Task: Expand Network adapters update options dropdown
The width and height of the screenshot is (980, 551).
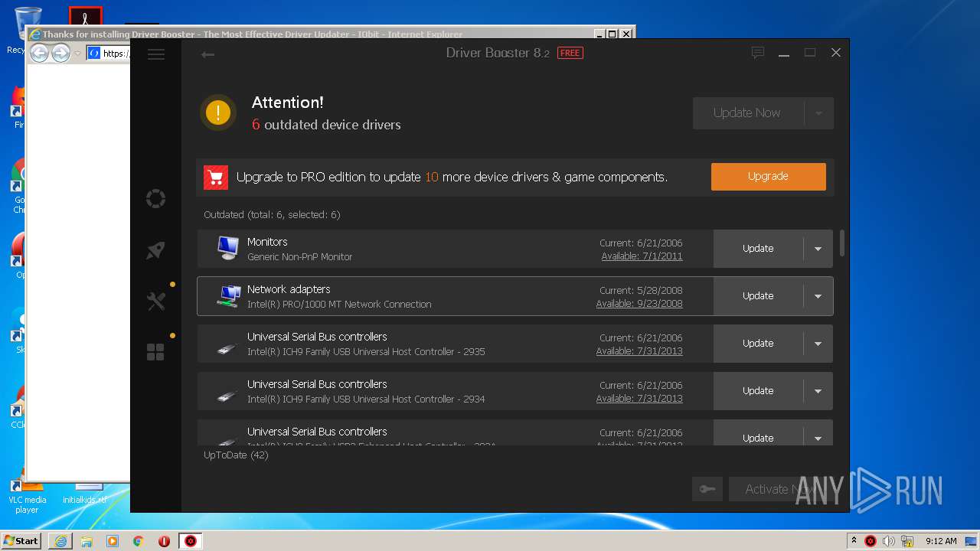Action: point(818,296)
